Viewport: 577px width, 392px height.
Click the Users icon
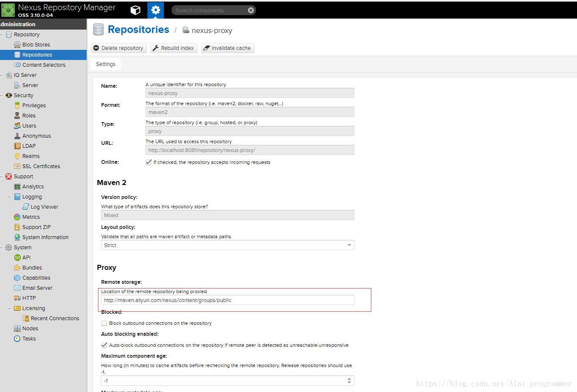(17, 125)
